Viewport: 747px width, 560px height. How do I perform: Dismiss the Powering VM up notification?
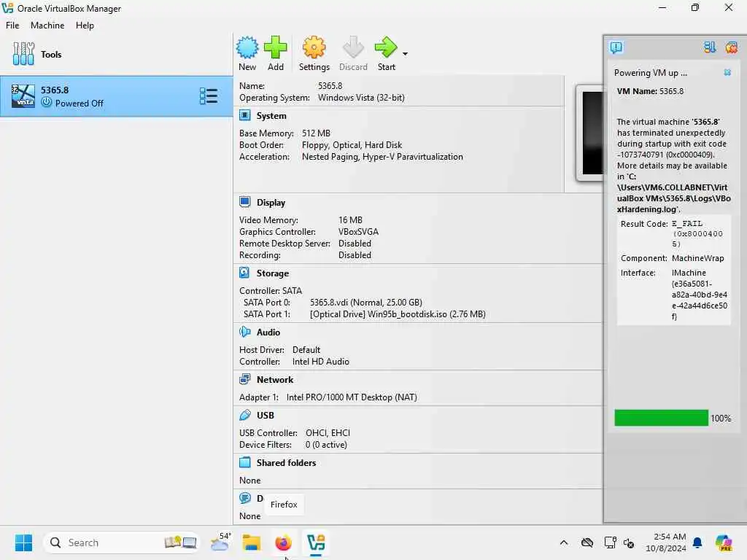(x=727, y=72)
